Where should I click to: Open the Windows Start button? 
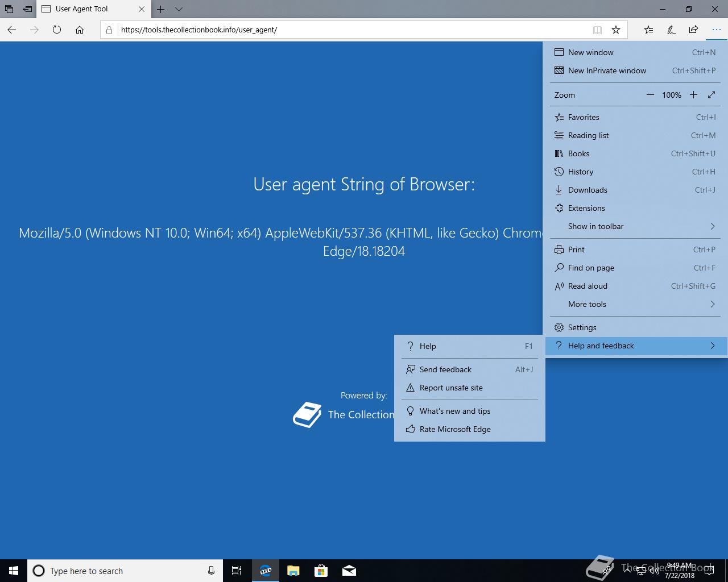(14, 571)
